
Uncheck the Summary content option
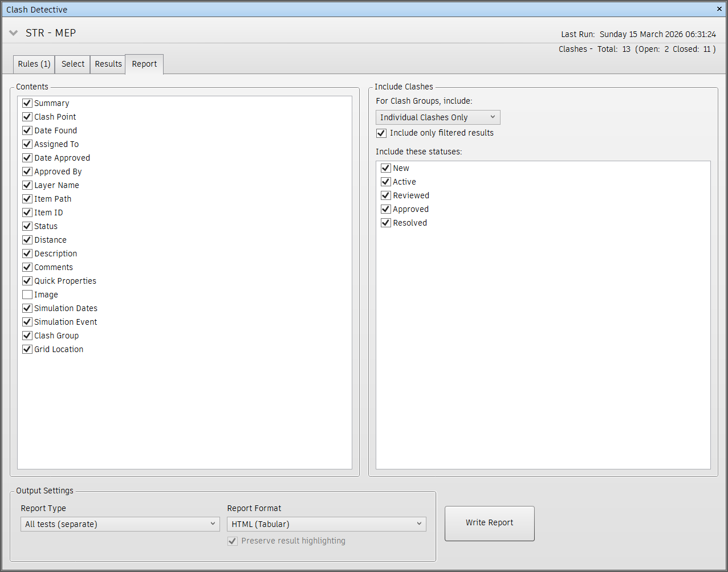tap(27, 103)
